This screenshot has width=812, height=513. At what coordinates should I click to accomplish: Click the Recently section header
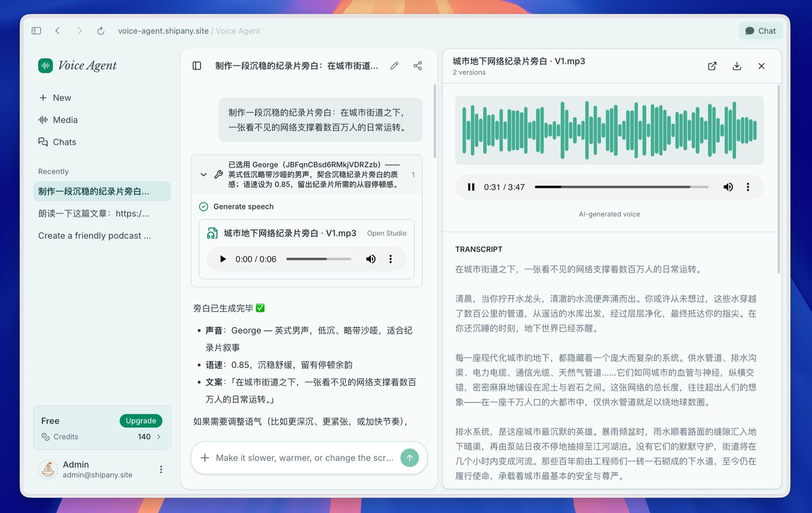[53, 171]
